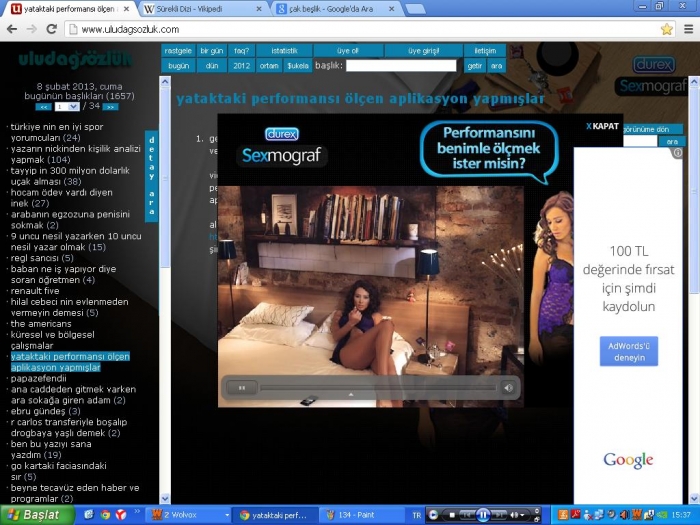This screenshot has width=700, height=525.
Task: Open topic ebru gündeş
Action: pos(45,411)
